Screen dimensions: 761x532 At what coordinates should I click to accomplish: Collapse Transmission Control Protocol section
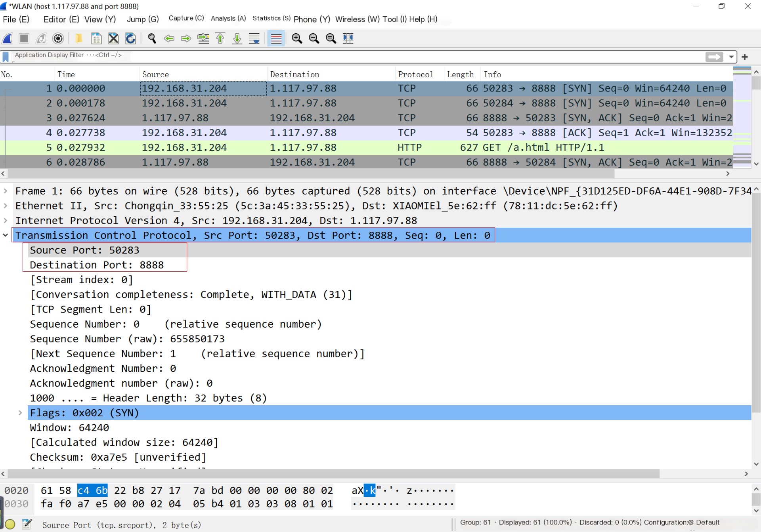pos(6,235)
